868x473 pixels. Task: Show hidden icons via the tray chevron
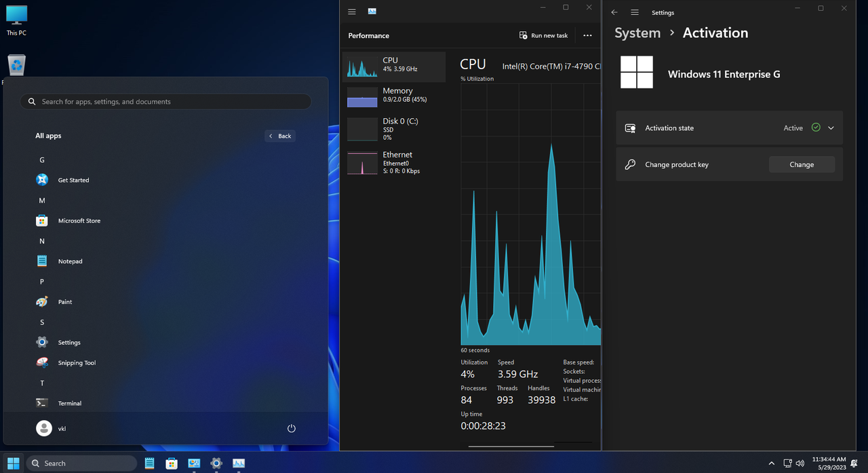coord(771,463)
